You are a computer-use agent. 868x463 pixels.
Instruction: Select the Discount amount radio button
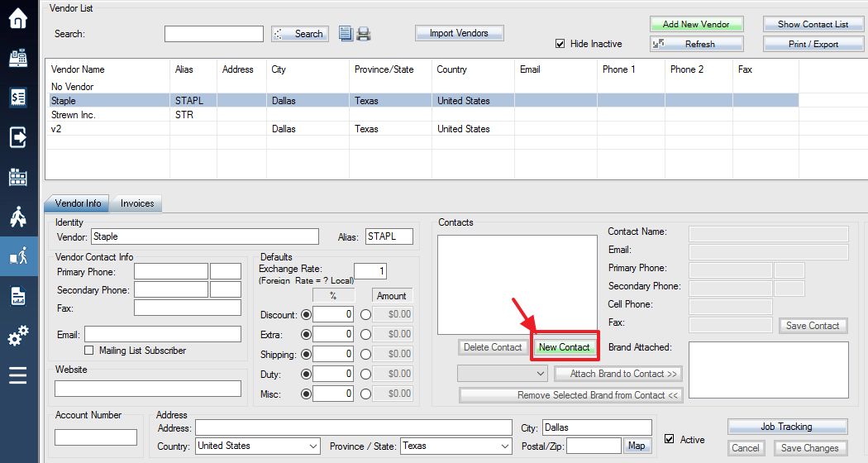(x=365, y=314)
